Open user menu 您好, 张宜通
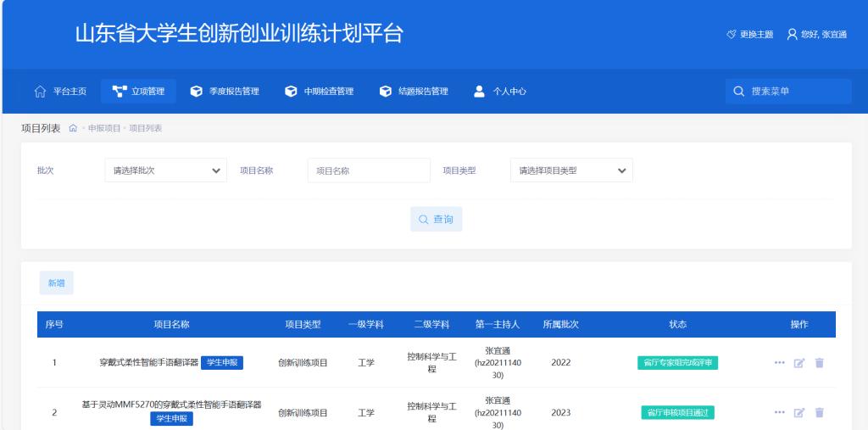The height and width of the screenshot is (430, 868). (x=816, y=35)
